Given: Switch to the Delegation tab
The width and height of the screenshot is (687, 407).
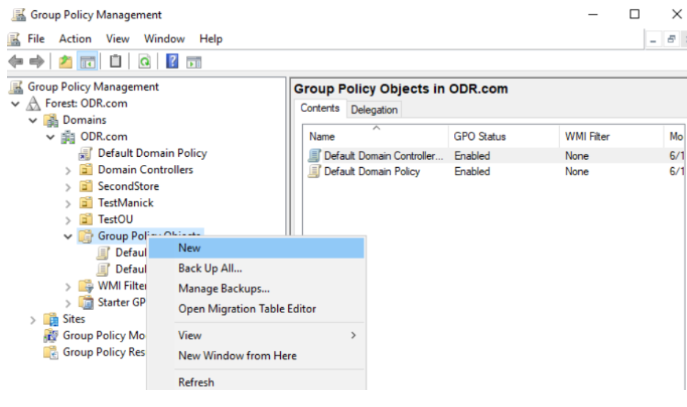Looking at the screenshot, I should coord(374,110).
